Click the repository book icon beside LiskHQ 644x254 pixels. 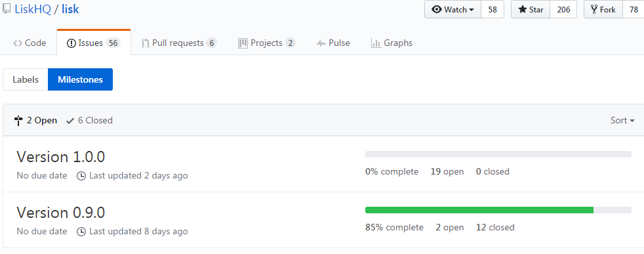tap(7, 9)
